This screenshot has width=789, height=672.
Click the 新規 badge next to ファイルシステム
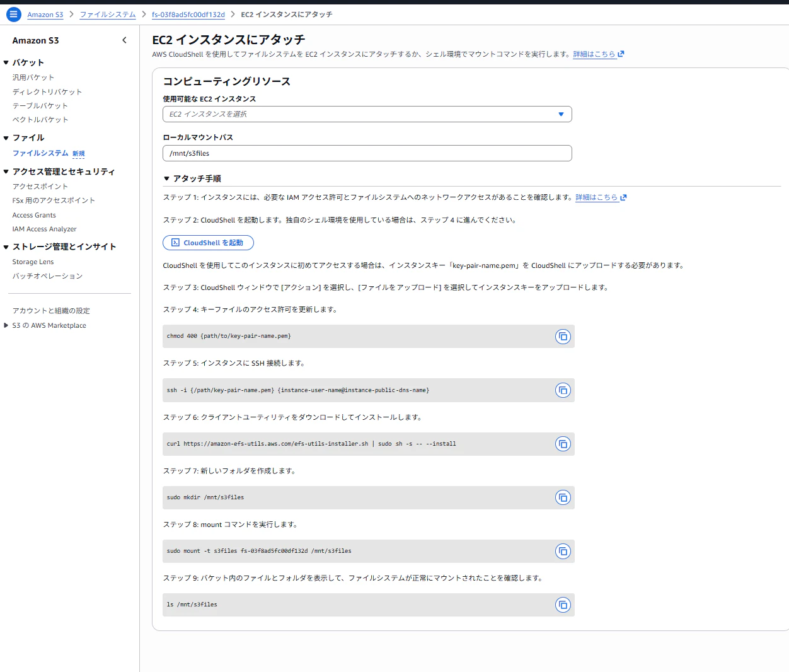(78, 154)
